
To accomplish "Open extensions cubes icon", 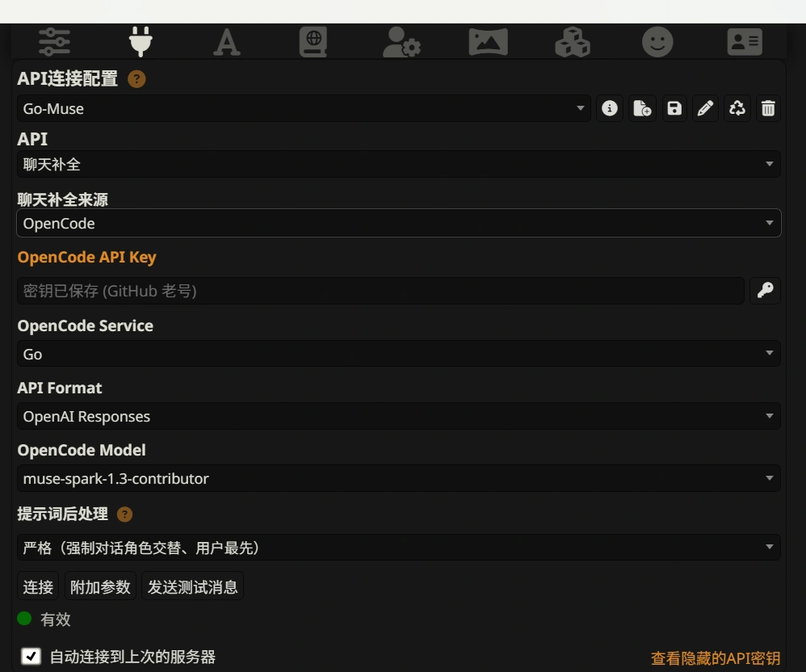I will 573,42.
